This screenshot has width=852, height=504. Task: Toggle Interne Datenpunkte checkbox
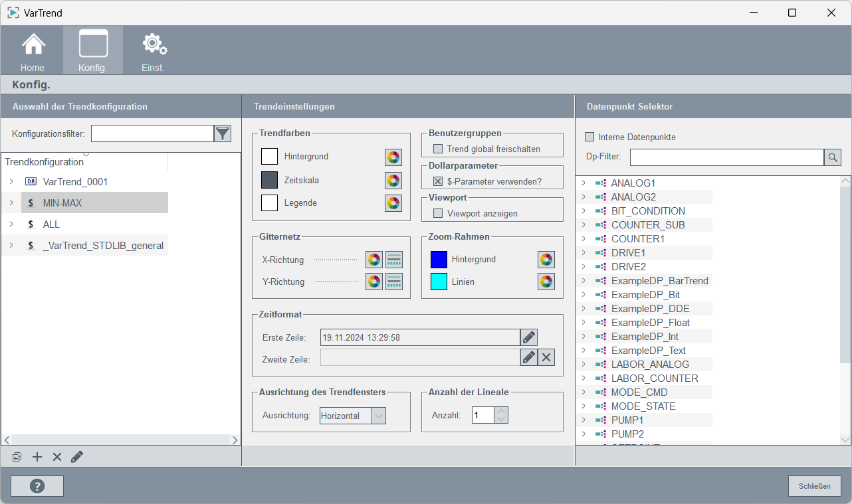pyautogui.click(x=589, y=137)
